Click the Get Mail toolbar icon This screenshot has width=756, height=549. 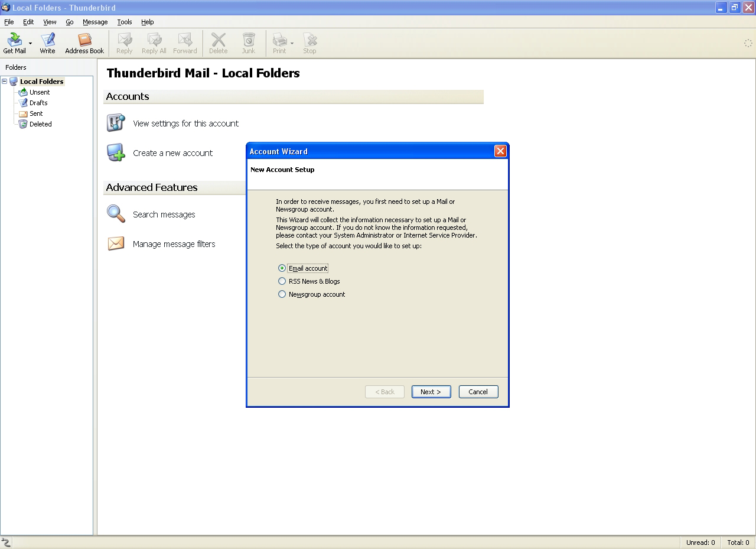(x=14, y=40)
